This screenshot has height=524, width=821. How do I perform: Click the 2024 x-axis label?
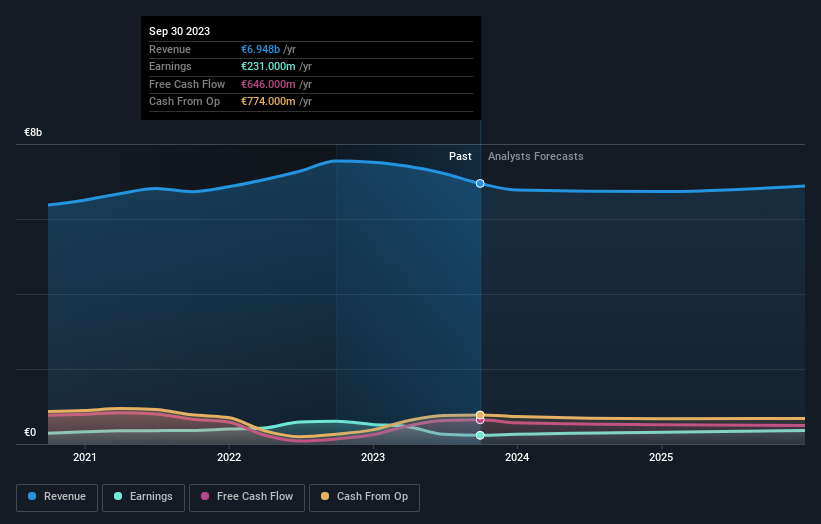pos(517,457)
